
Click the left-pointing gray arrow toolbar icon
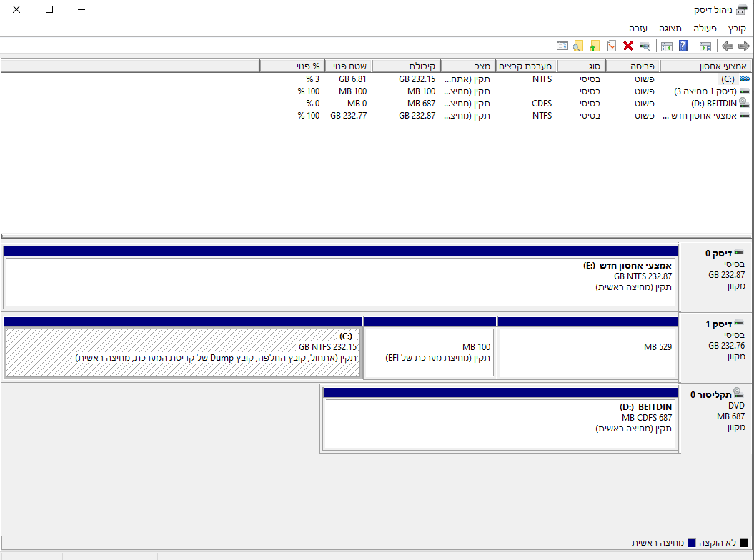tap(728, 46)
